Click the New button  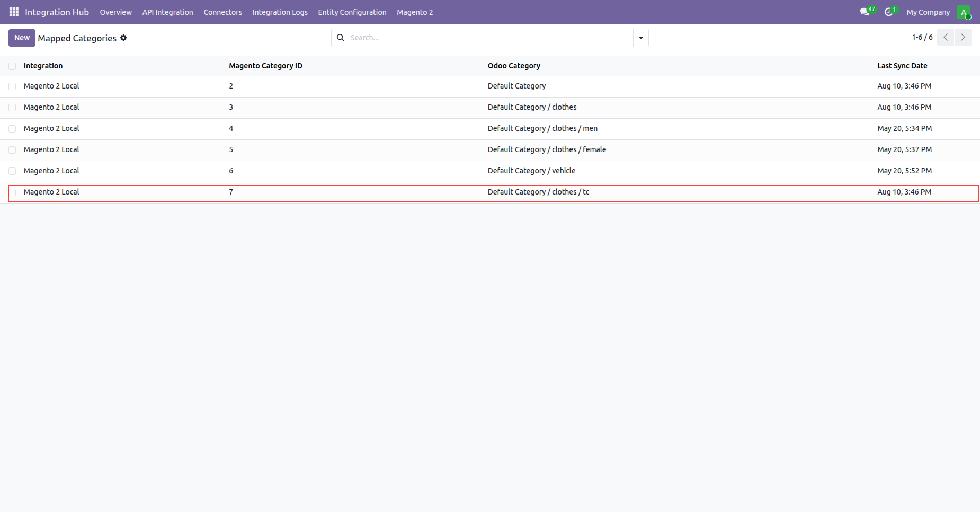[x=22, y=38]
